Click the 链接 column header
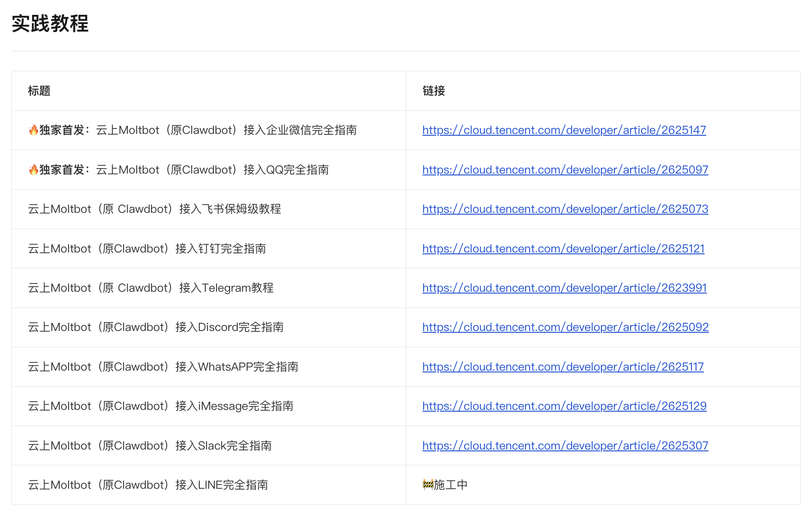 434,91
